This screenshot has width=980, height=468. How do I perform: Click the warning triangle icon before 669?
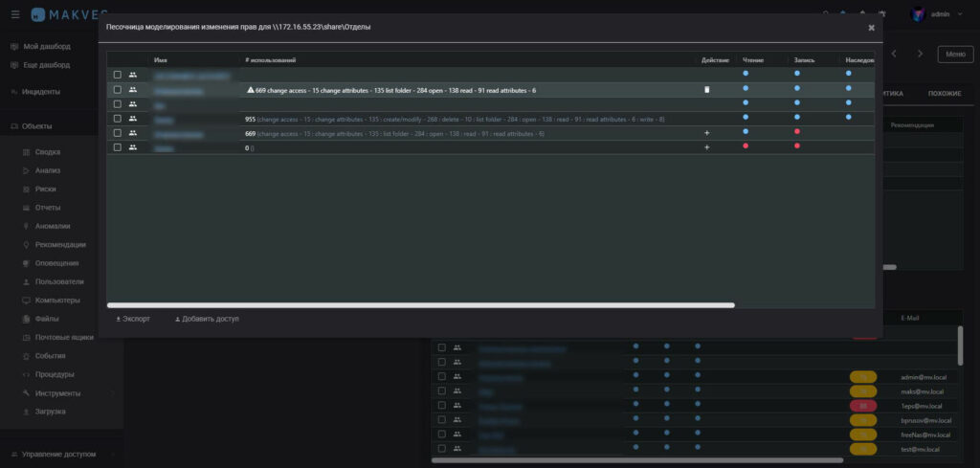point(250,90)
